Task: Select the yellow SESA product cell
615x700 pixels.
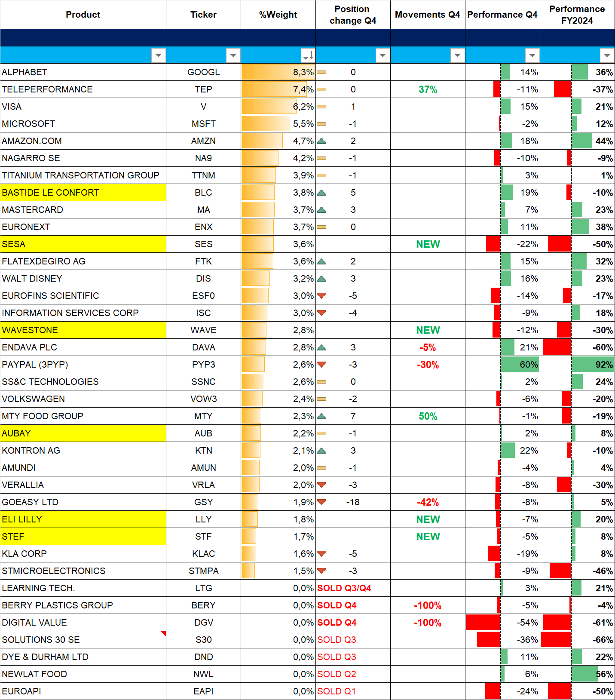Action: coord(83,244)
